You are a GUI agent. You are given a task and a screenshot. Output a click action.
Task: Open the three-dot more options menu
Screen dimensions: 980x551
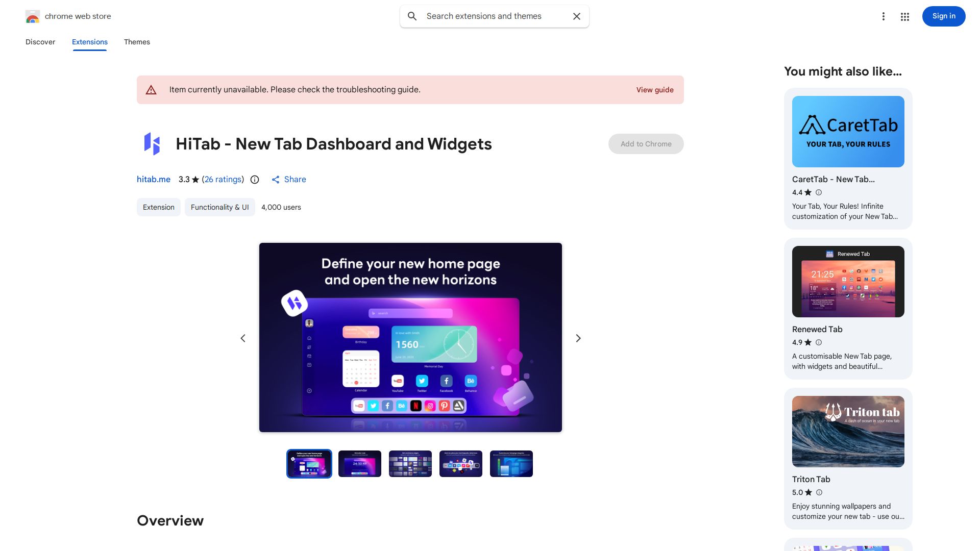(x=884, y=16)
